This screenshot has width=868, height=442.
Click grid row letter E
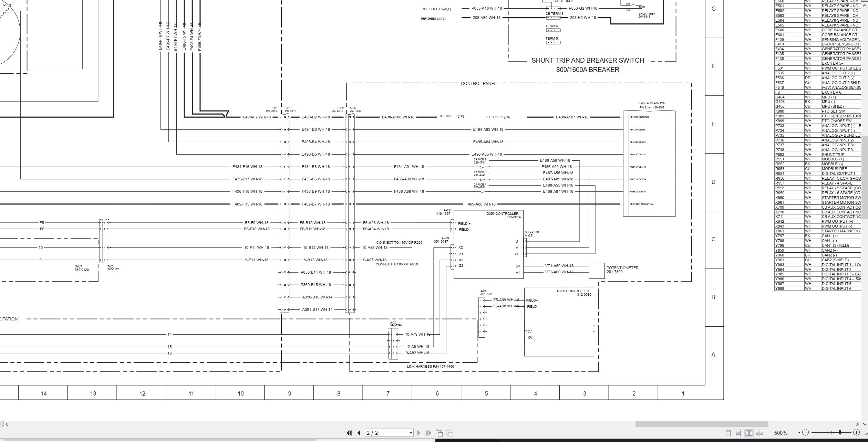[713, 124]
